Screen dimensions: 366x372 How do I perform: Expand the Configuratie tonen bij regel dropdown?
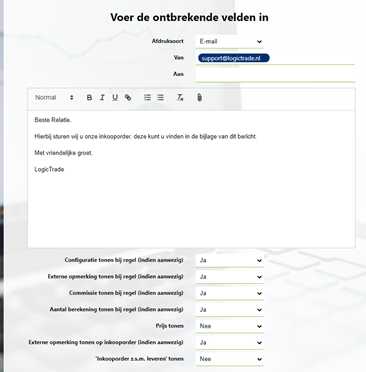click(230, 260)
